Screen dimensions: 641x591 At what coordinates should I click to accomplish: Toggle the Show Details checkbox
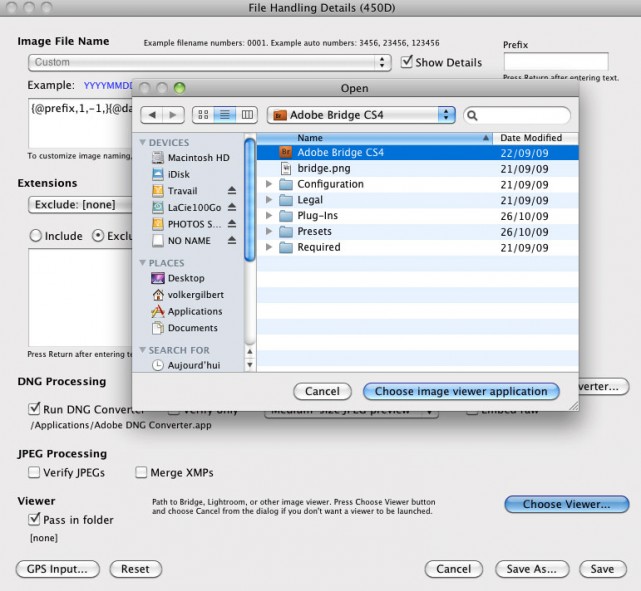click(407, 62)
